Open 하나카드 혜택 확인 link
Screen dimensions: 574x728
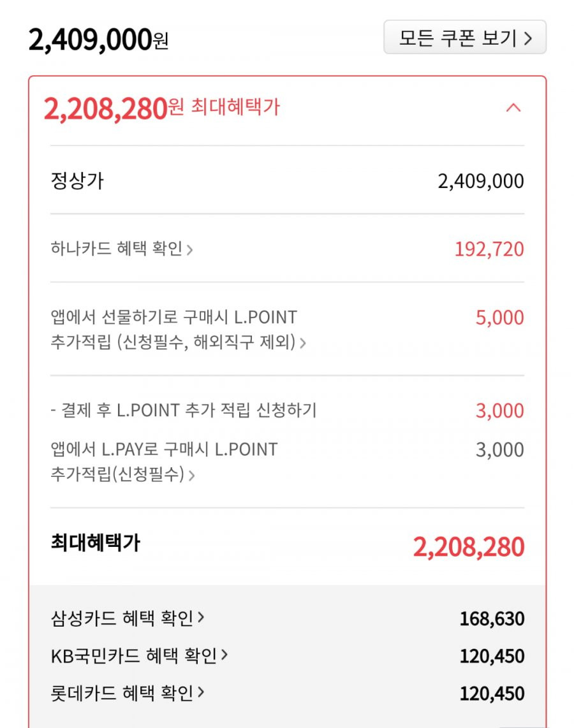point(122,249)
